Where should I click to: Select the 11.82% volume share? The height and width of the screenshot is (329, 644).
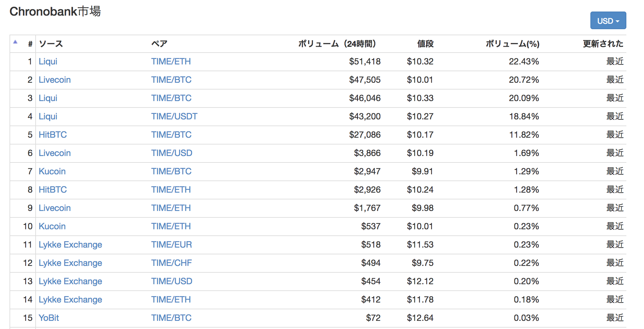(x=524, y=135)
